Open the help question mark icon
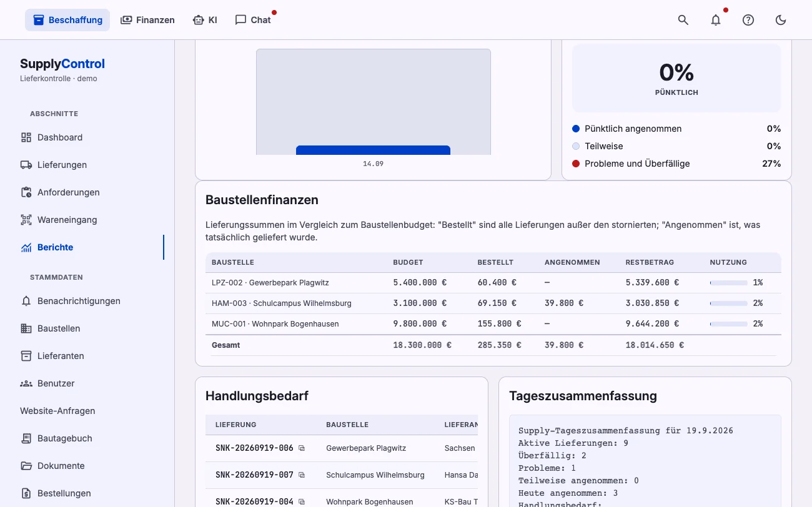Screen dimensions: 812x507 [x=748, y=20]
